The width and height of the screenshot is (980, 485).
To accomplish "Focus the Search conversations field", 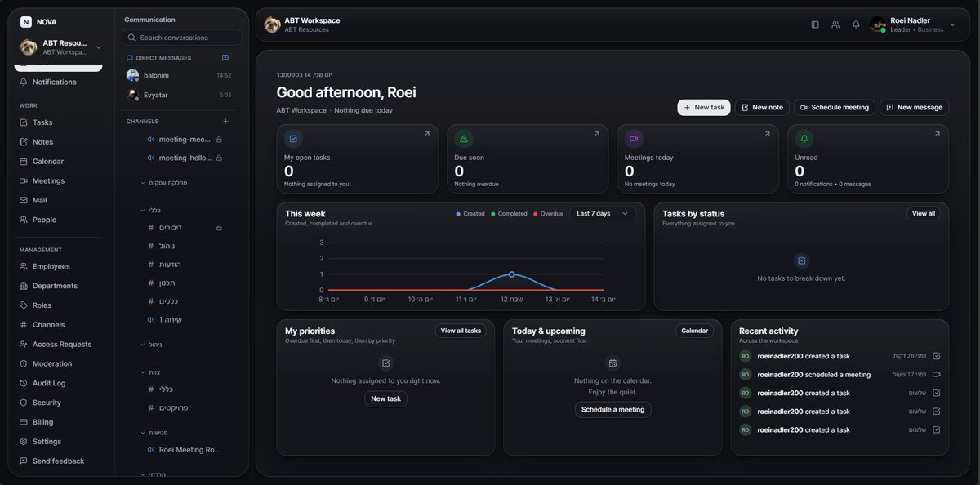I will tap(182, 38).
